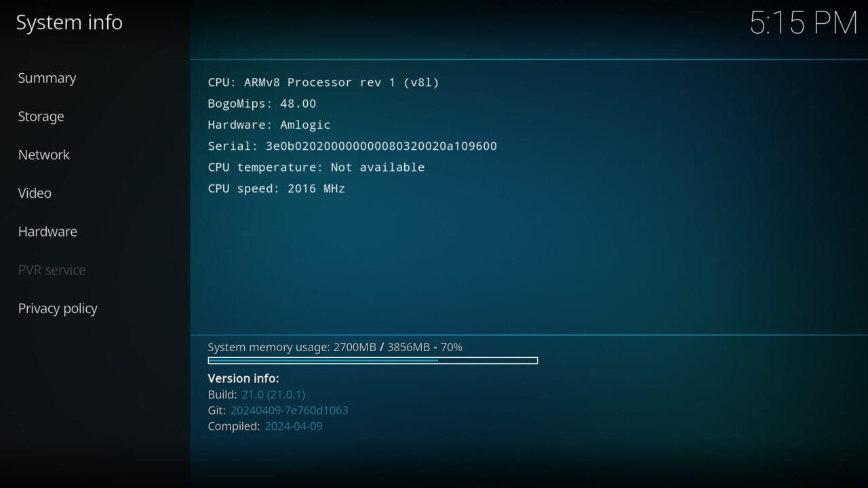Click the Git 20240409-7e760d1063 value
Viewport: 868px width, 488px height.
point(290,410)
